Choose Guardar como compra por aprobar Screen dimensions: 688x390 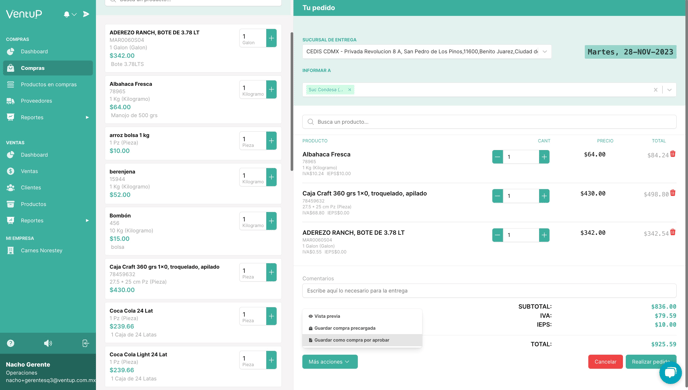(362, 340)
